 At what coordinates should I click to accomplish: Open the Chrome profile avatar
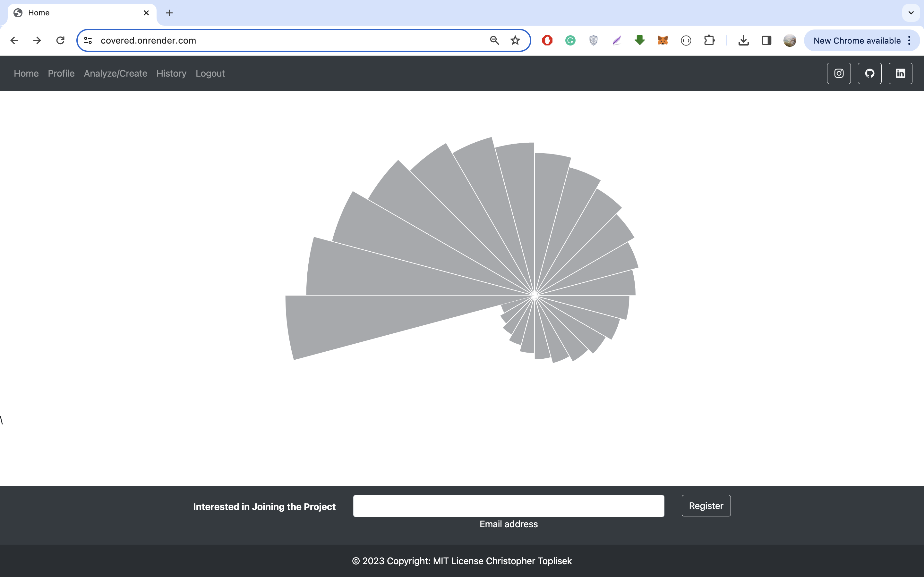coord(790,40)
